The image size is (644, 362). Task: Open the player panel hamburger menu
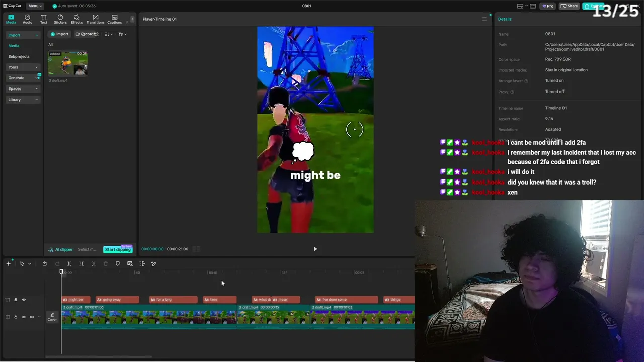coord(484,19)
